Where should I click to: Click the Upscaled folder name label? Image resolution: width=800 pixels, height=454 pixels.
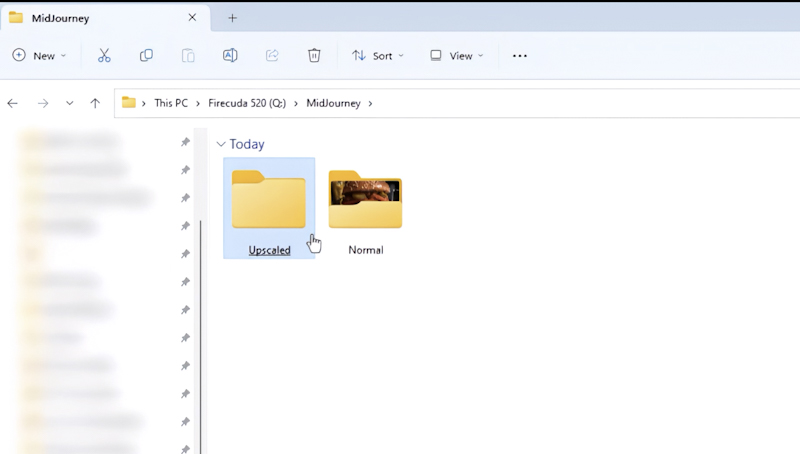269,250
